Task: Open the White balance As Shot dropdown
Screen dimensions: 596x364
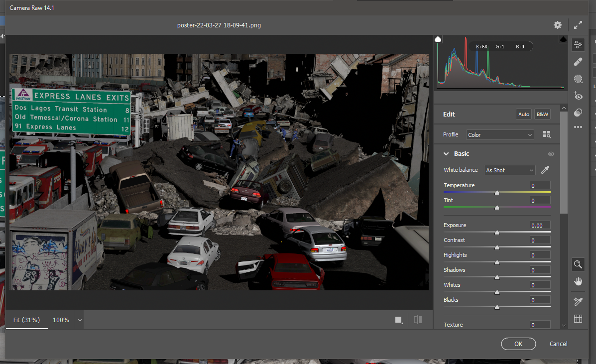Action: click(509, 170)
